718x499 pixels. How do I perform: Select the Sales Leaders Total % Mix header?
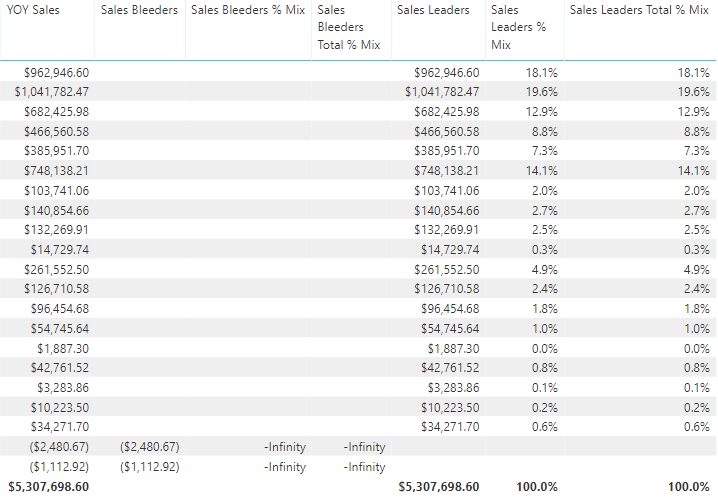pos(639,10)
